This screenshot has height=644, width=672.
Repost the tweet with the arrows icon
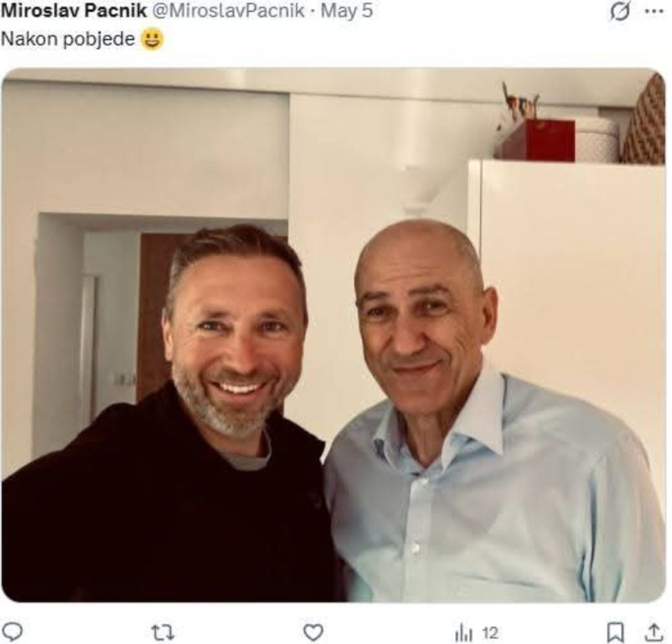point(163,632)
